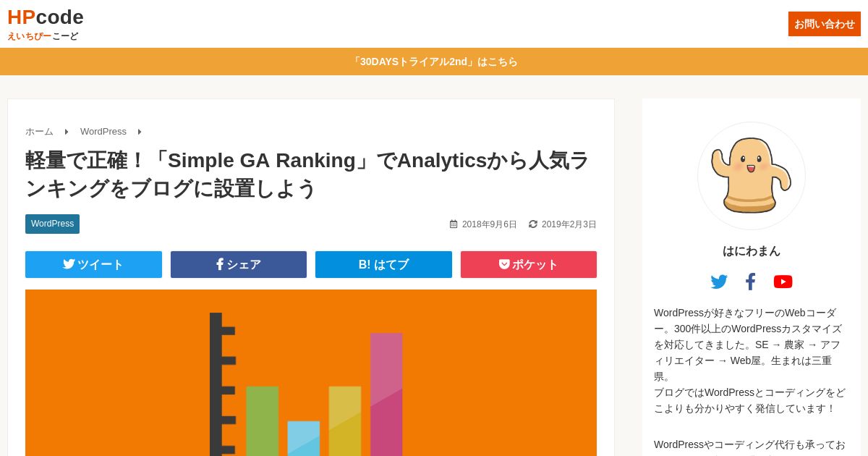
Task: Click the arrow after ホーム in breadcrumb
Action: tap(67, 132)
